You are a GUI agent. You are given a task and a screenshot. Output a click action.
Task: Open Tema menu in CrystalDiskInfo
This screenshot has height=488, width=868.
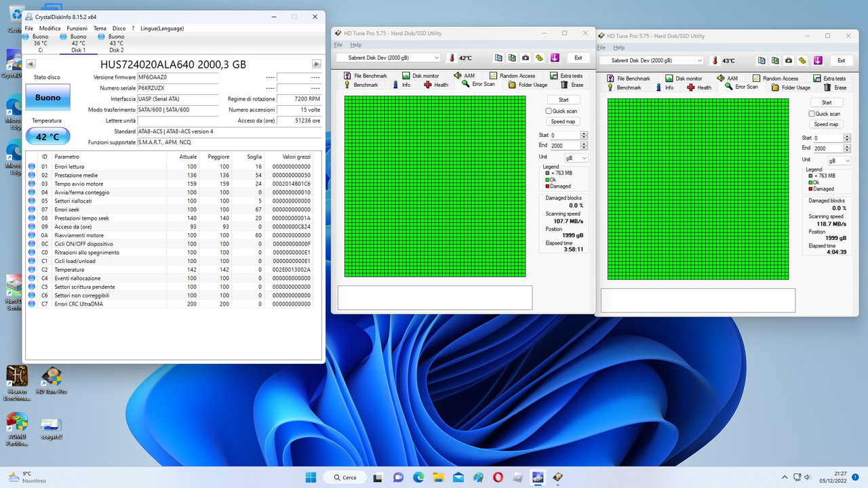point(100,28)
